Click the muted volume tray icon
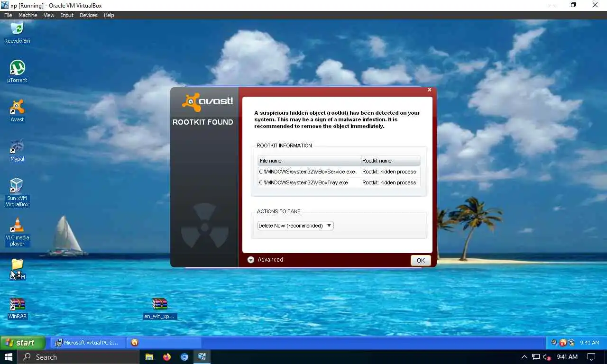 click(547, 357)
